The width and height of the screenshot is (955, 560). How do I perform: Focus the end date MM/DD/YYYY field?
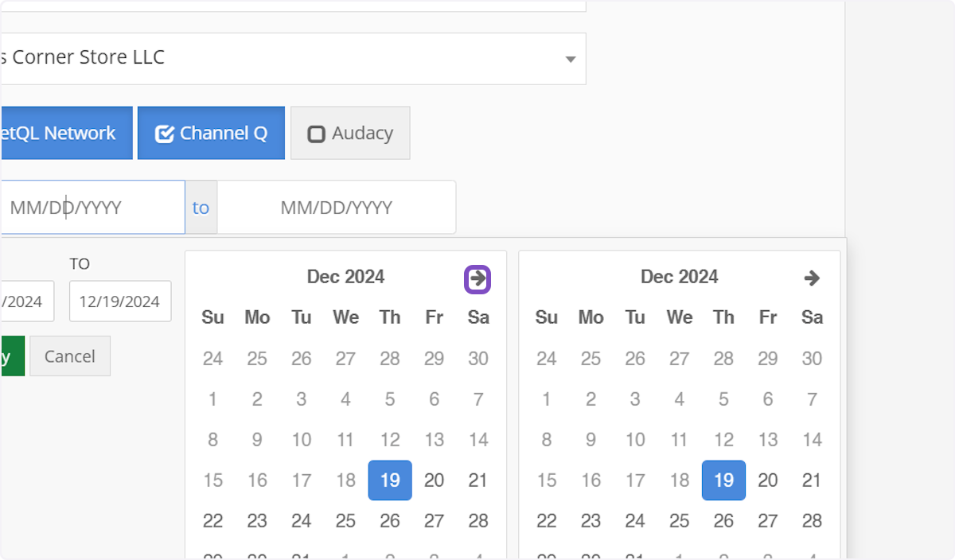click(x=336, y=208)
